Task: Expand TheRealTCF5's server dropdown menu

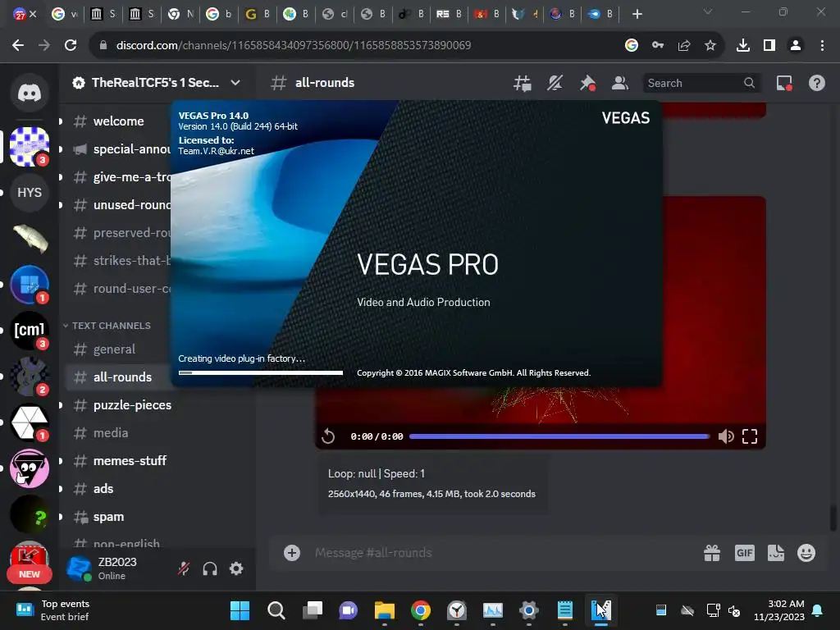Action: point(235,83)
